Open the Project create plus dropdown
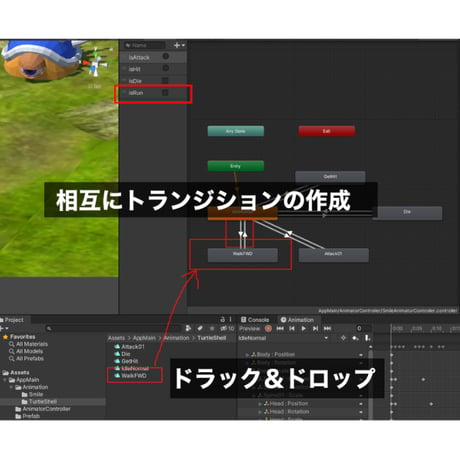460x460 pixels. point(4,329)
